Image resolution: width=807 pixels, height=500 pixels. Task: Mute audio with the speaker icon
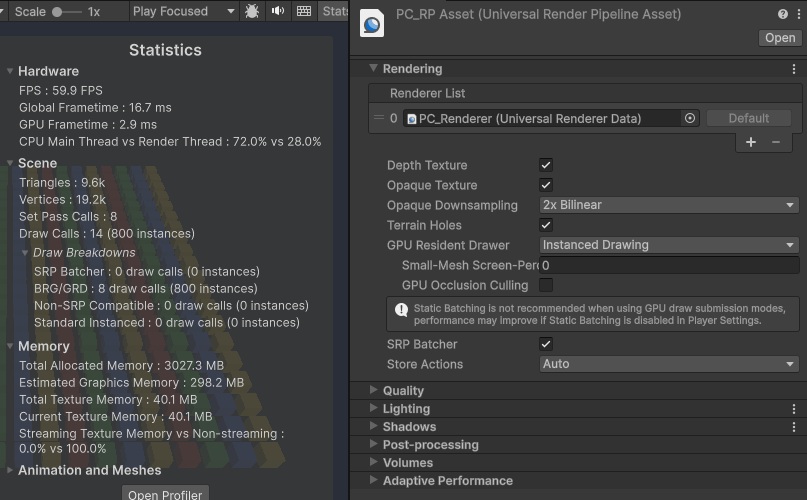[x=278, y=11]
